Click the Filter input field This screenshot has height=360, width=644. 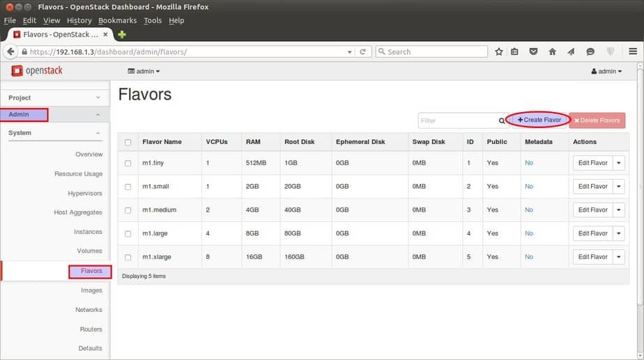[458, 120]
